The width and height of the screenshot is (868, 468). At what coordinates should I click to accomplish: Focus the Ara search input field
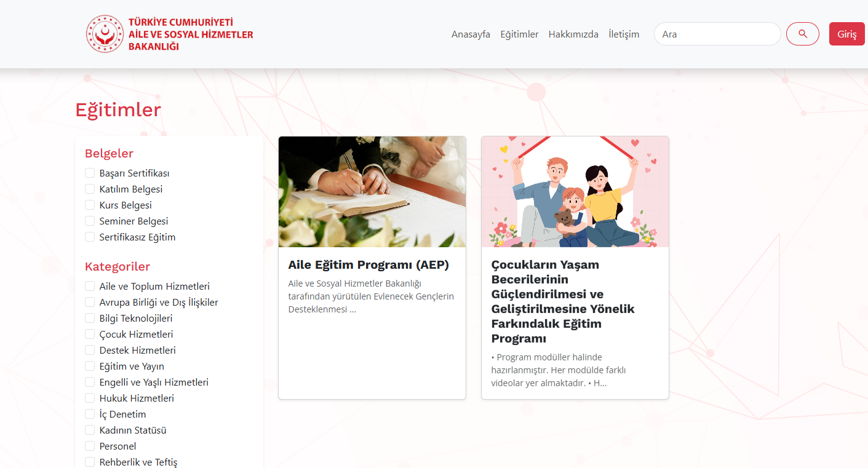click(717, 34)
